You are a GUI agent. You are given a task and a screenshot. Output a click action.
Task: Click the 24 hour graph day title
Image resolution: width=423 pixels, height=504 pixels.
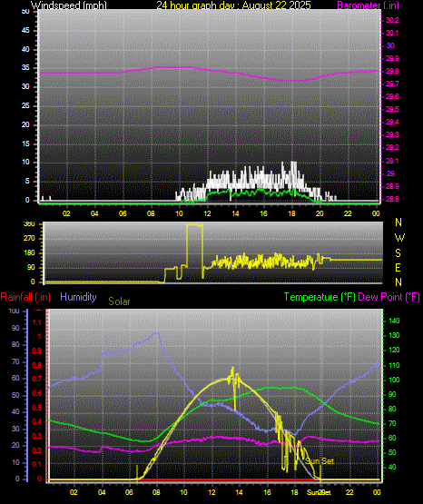pos(233,5)
